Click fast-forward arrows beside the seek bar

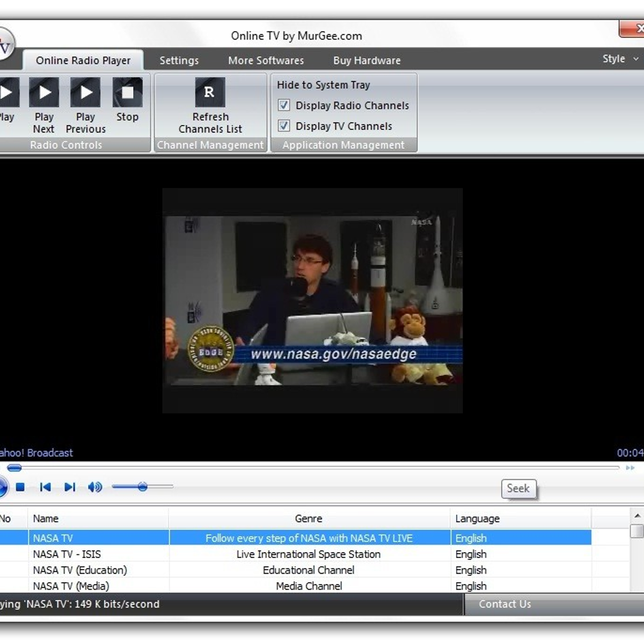pyautogui.click(x=630, y=468)
